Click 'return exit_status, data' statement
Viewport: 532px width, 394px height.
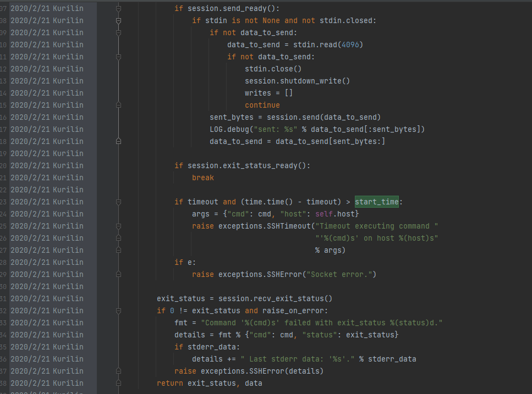(210, 383)
